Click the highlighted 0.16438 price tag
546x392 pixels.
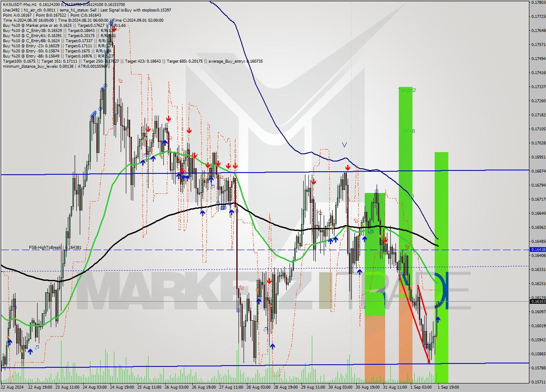point(537,249)
